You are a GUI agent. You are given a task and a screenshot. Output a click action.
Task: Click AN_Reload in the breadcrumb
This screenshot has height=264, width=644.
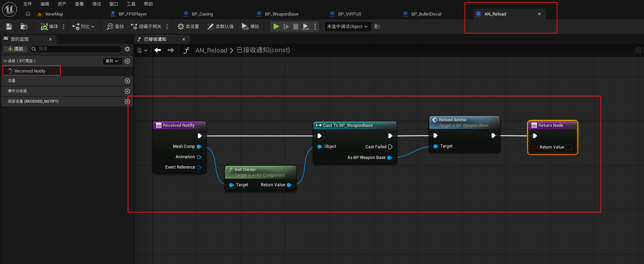(211, 50)
